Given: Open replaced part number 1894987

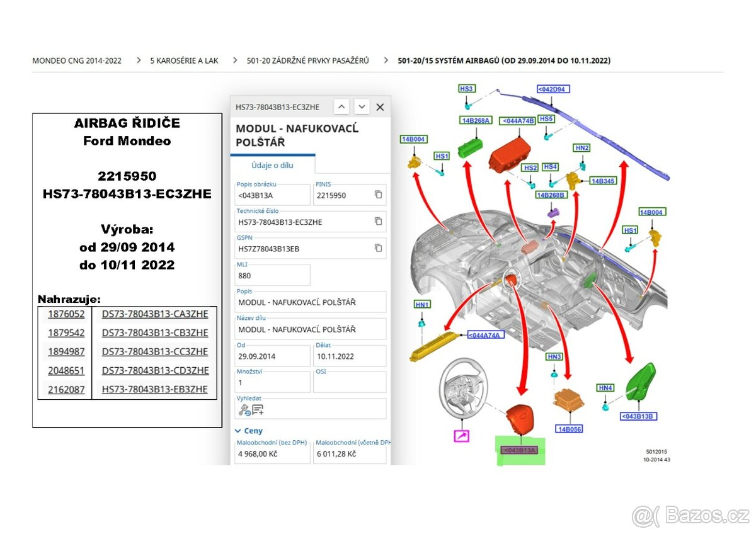Looking at the screenshot, I should pyautogui.click(x=66, y=352).
